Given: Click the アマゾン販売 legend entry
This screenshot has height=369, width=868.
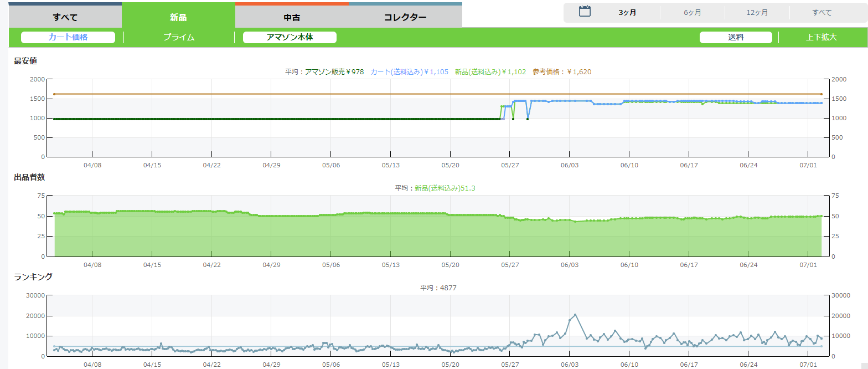Looking at the screenshot, I should 334,71.
